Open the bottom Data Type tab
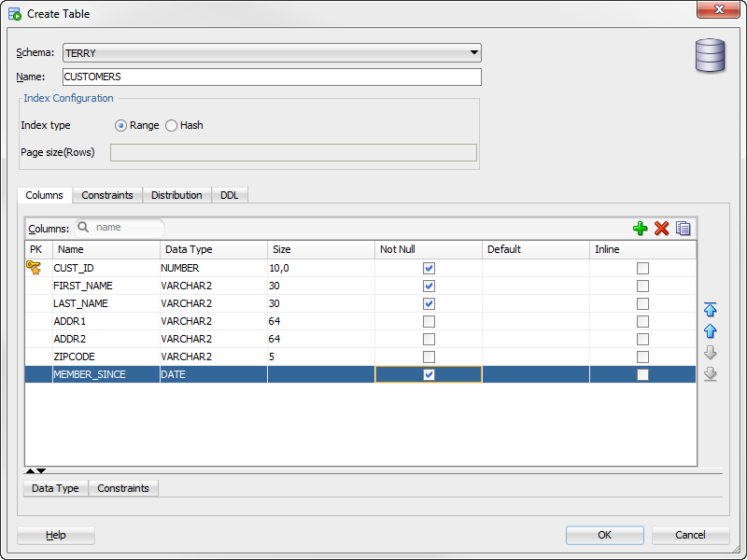747x560 pixels. pos(55,488)
